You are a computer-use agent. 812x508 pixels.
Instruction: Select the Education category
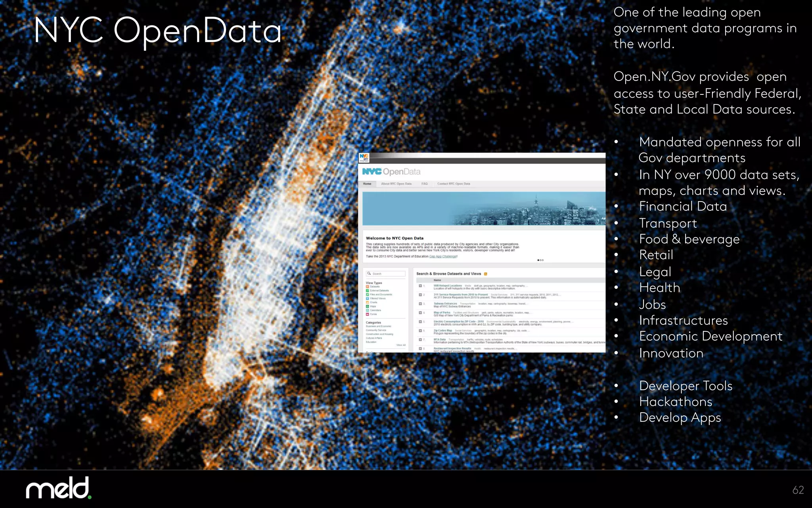(371, 342)
